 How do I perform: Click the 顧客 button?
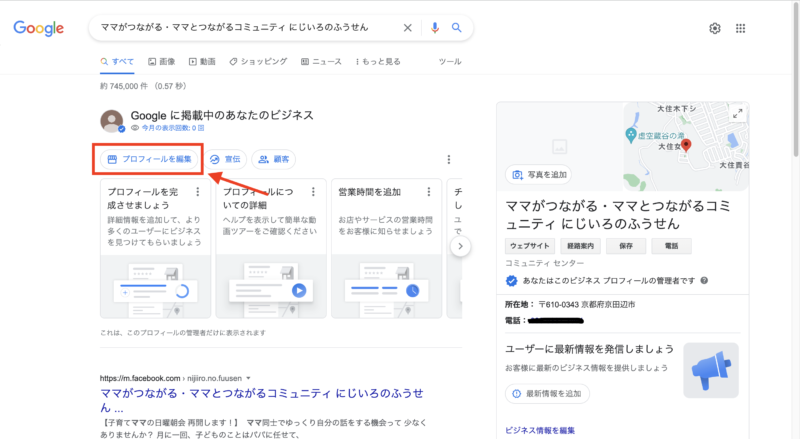coord(274,159)
